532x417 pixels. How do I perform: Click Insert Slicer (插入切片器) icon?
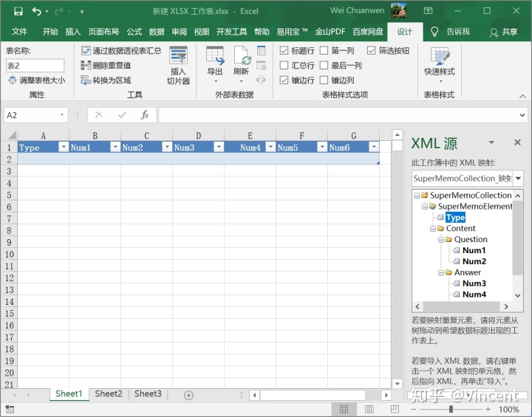[x=179, y=55]
